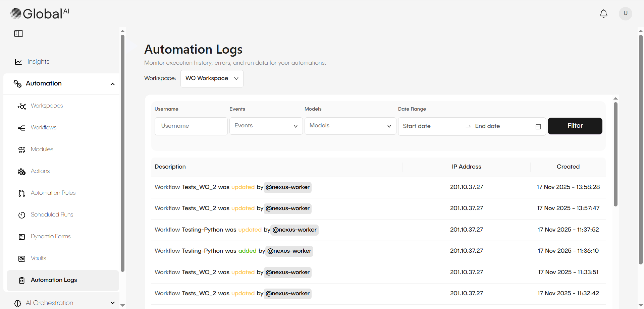Click the Insights sidebar icon
Viewport: 644px width, 309px height.
(x=18, y=61)
